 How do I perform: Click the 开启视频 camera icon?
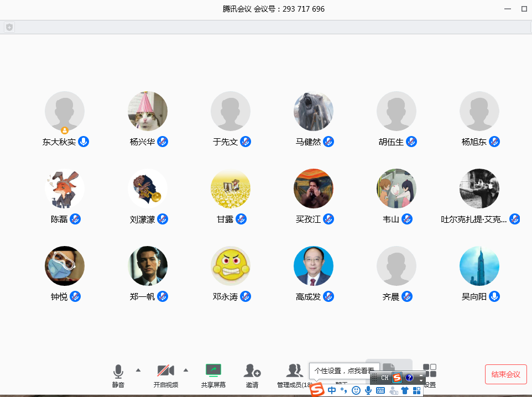click(165, 370)
